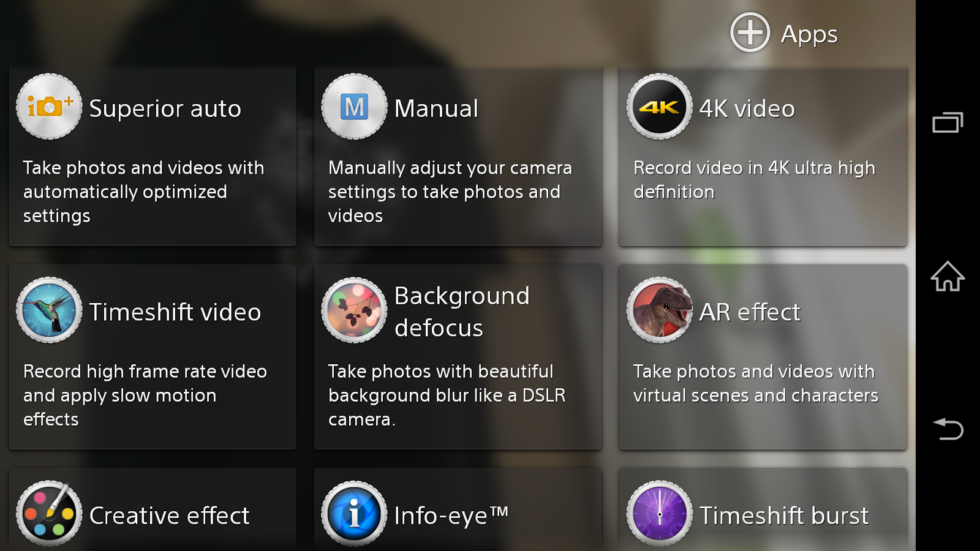Select the Background defocus icon
Screen dimensions: 980x551
pyautogui.click(x=354, y=310)
